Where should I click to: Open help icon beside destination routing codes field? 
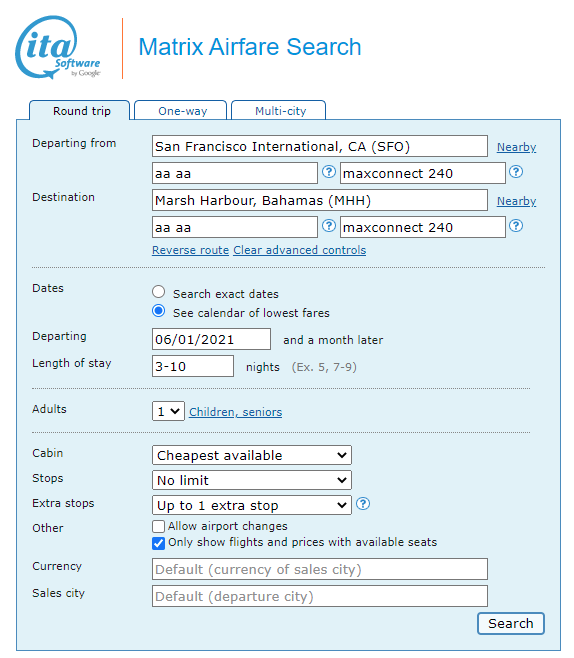[329, 226]
